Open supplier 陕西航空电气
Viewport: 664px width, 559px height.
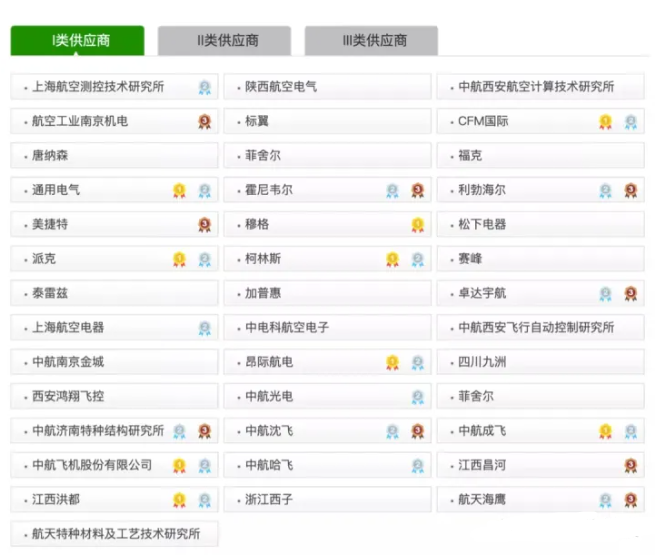click(x=327, y=87)
